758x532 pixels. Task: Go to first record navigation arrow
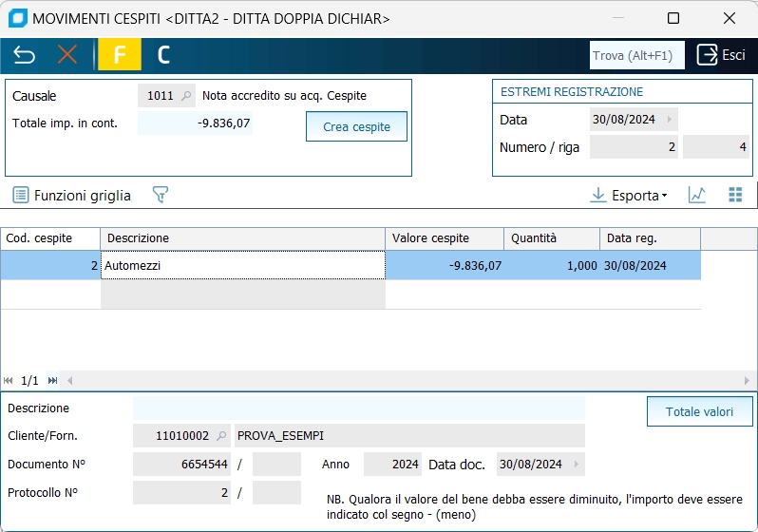tap(9, 381)
